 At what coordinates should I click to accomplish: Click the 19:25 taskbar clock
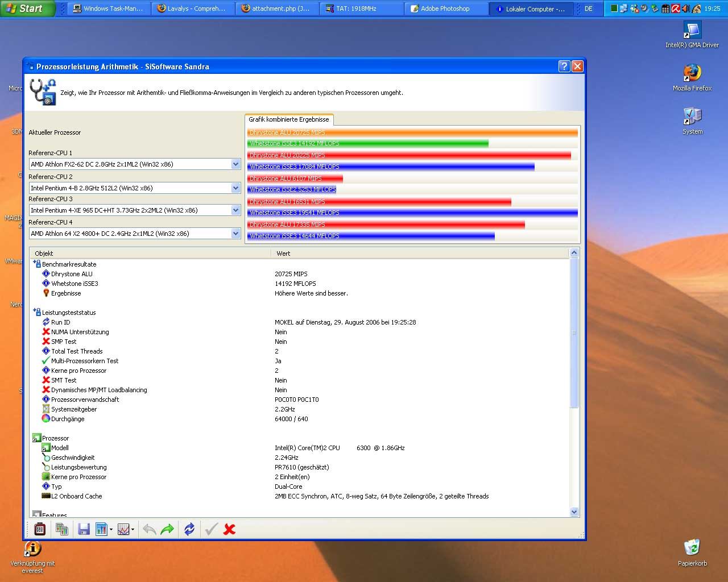tap(712, 9)
